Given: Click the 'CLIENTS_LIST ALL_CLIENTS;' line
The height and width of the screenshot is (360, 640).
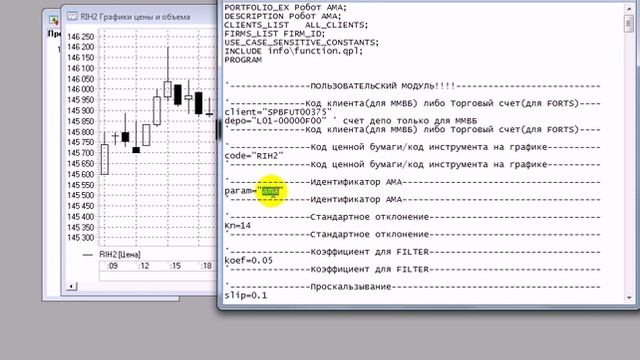Looking at the screenshot, I should (296, 25).
